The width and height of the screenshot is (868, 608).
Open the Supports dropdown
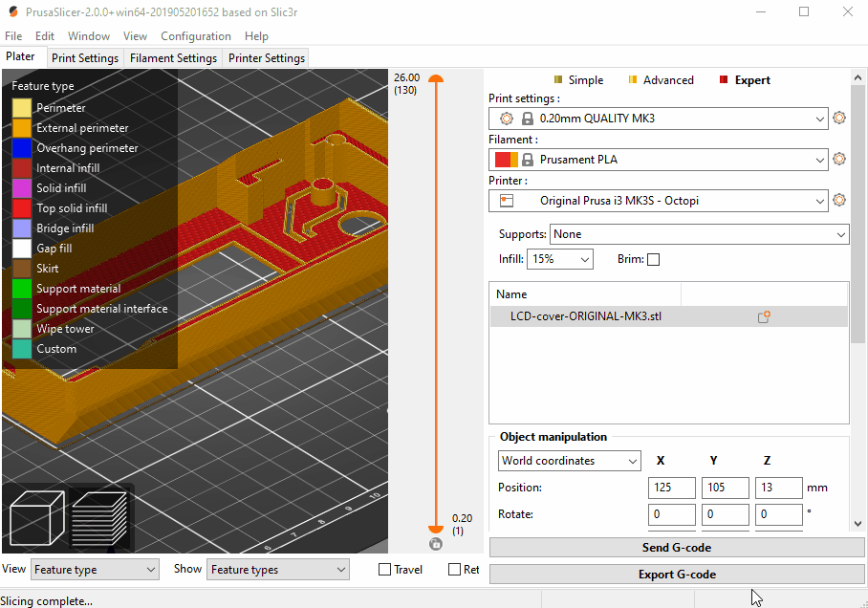(x=696, y=234)
